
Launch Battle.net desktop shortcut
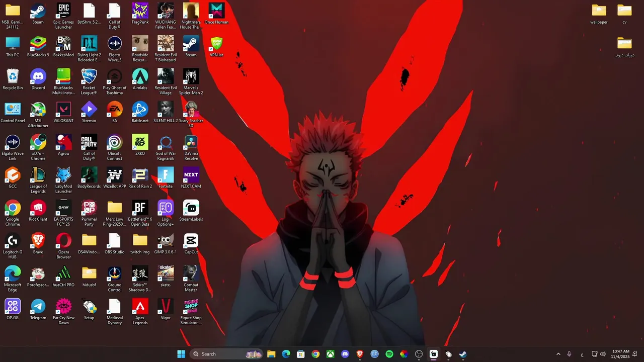click(140, 112)
